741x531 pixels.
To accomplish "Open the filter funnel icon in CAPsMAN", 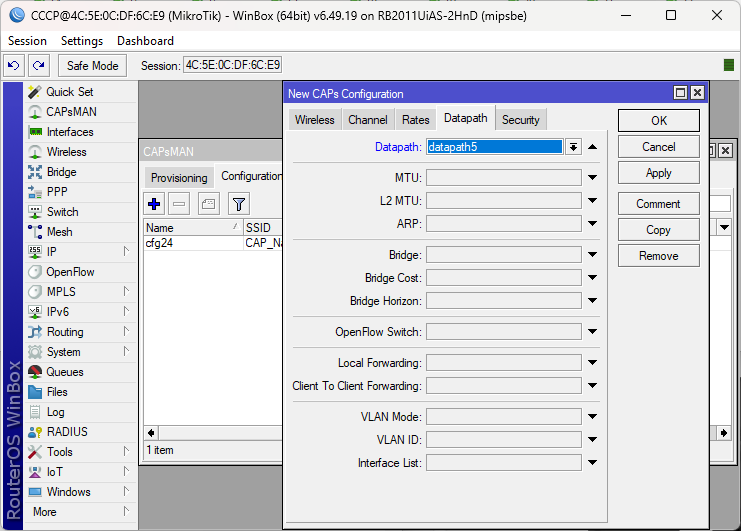I will tap(239, 204).
